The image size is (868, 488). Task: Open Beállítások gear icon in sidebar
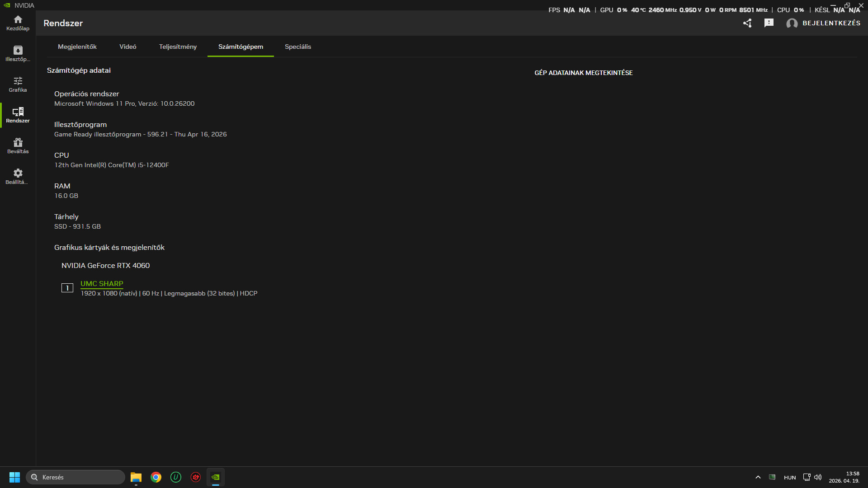pos(18,176)
